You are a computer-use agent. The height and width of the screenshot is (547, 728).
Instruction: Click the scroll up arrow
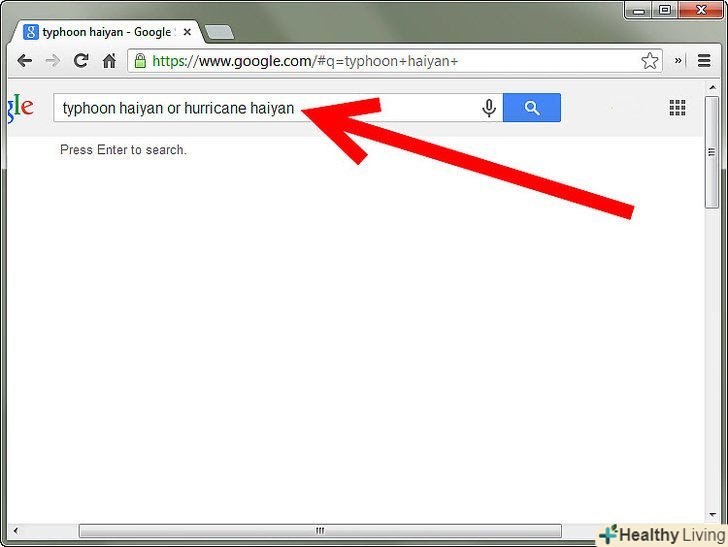(x=712, y=88)
